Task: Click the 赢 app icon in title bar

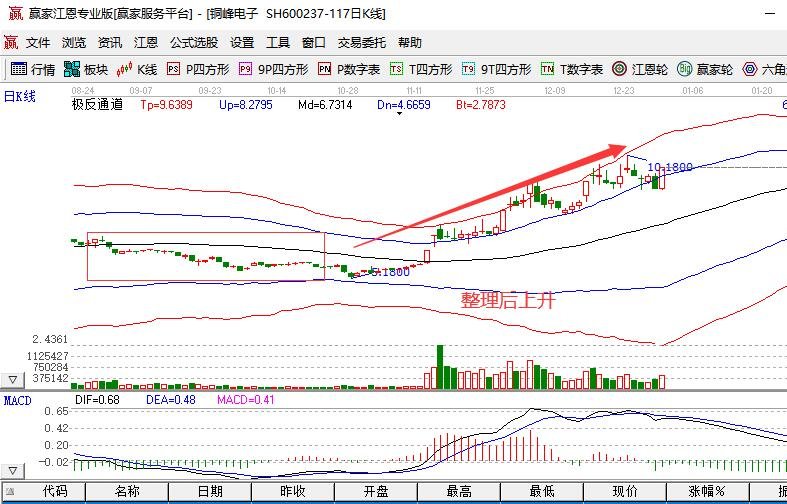Action: click(16, 14)
